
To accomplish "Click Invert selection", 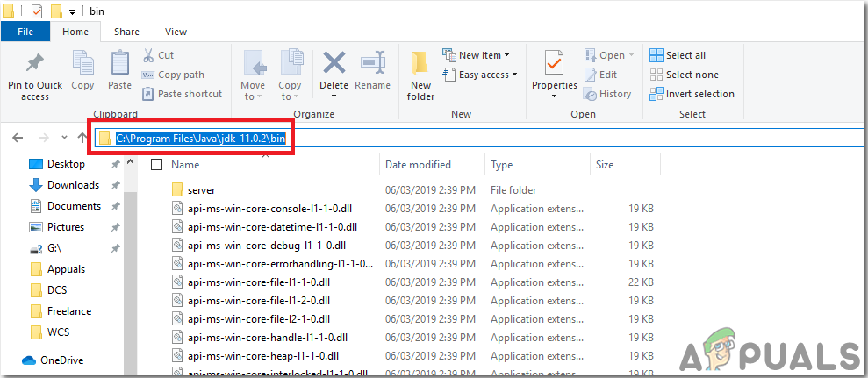I will point(692,94).
